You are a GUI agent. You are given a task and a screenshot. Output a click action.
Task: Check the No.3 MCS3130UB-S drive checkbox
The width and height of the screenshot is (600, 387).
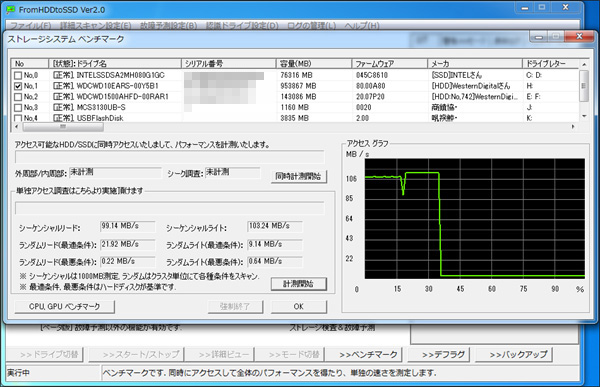click(x=18, y=108)
